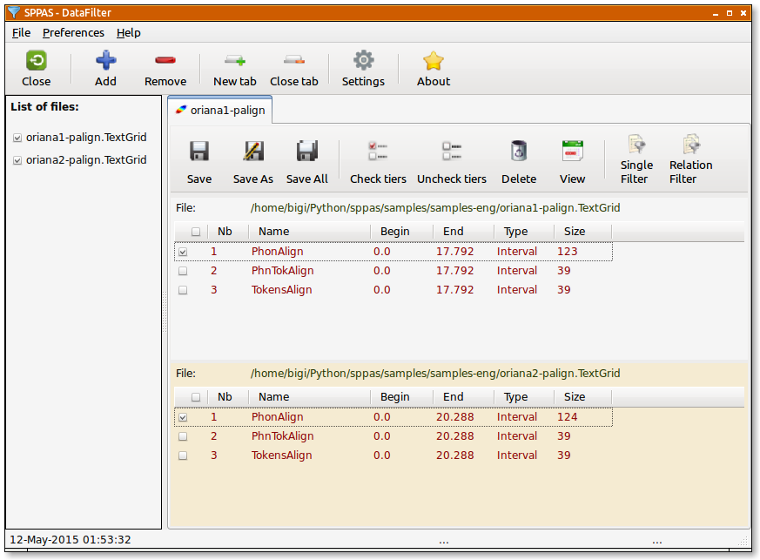Open the File menu

21,33
